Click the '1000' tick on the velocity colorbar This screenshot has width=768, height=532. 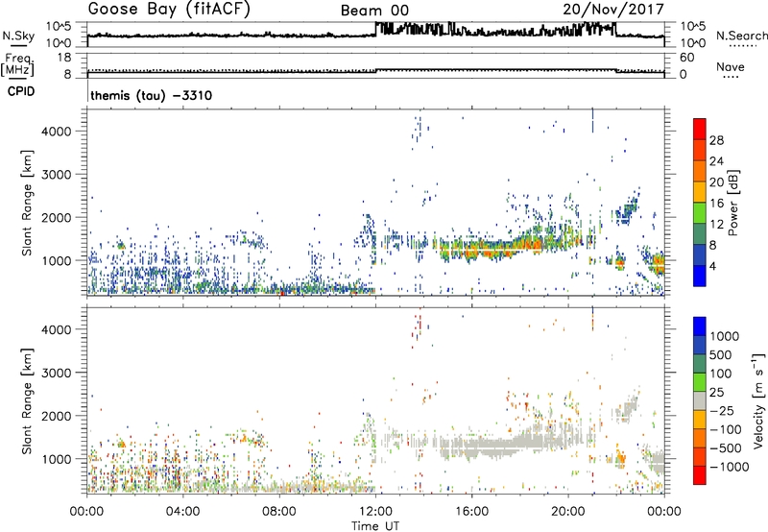coord(725,336)
